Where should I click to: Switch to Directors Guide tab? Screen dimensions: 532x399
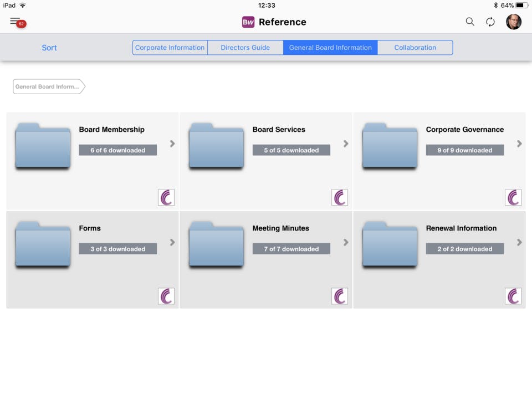tap(245, 48)
